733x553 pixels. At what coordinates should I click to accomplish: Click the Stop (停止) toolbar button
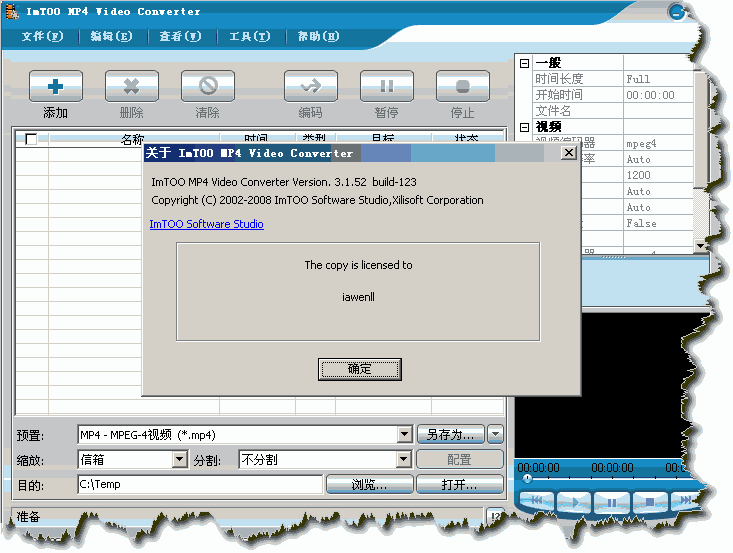pyautogui.click(x=462, y=86)
